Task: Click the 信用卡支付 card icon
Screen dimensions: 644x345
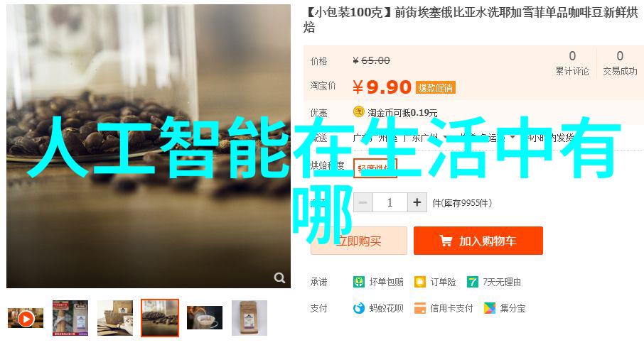Action: (x=420, y=308)
